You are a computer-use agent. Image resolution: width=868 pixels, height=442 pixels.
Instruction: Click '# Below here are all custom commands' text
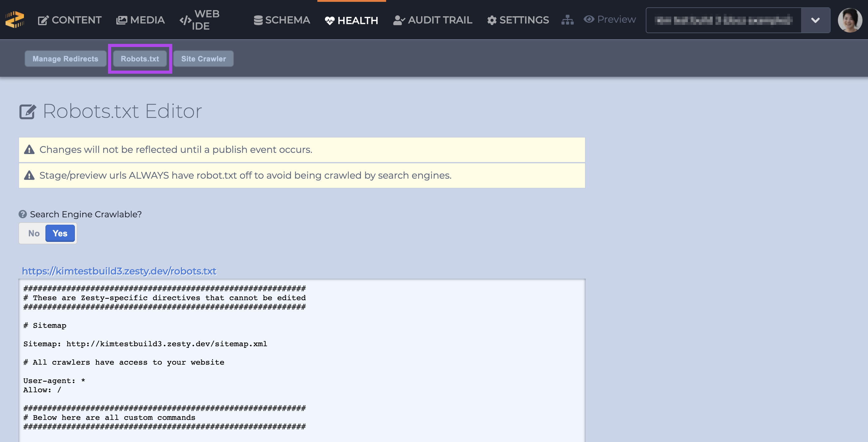109,417
